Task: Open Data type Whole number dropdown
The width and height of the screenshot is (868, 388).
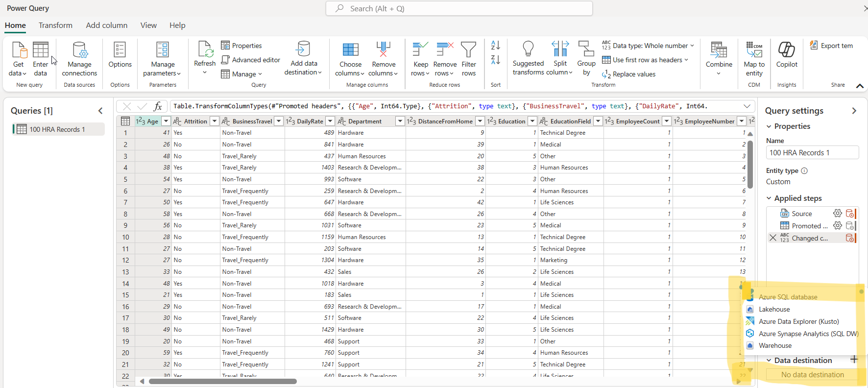Action: [648, 46]
